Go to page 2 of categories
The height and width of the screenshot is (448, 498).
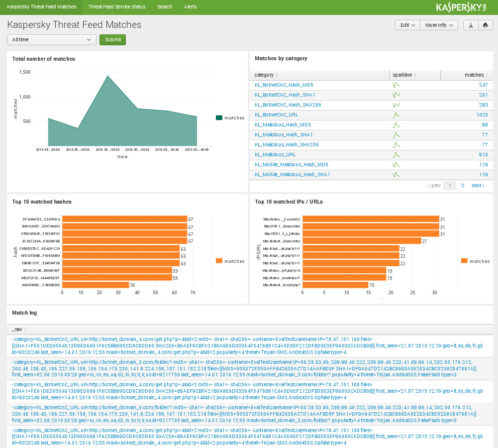pos(462,186)
